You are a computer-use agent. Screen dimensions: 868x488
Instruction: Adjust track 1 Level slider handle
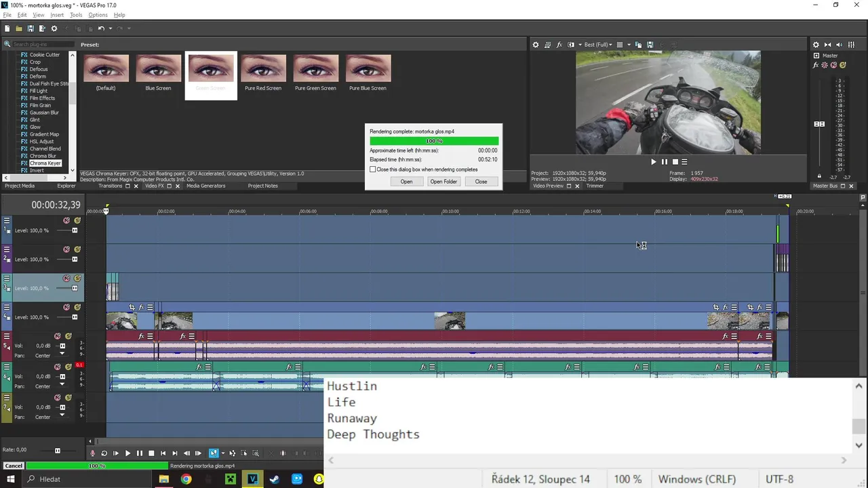point(75,230)
